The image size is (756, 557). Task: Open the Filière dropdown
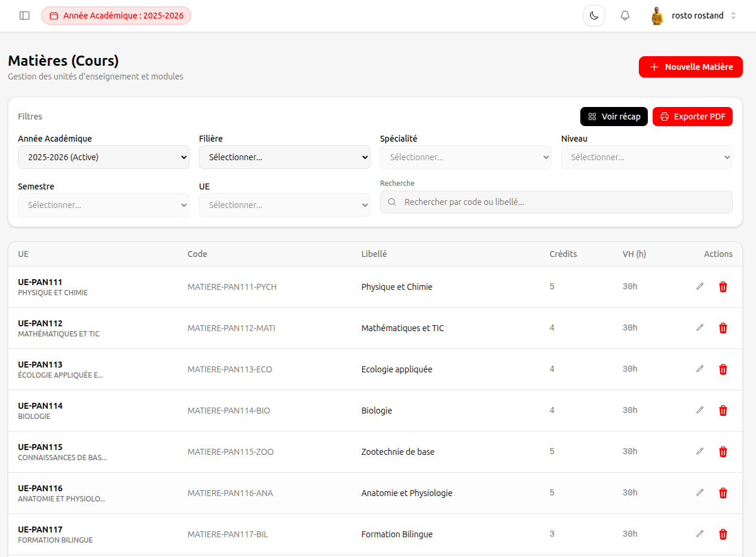284,157
